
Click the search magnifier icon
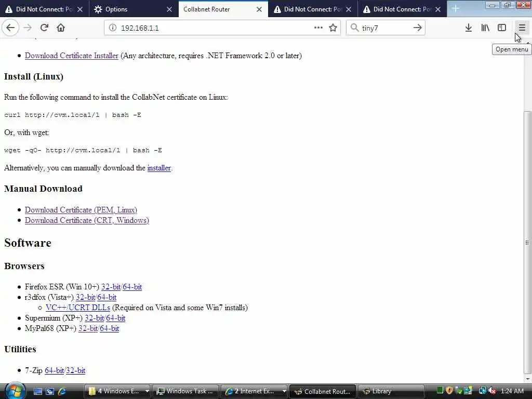coord(354,28)
